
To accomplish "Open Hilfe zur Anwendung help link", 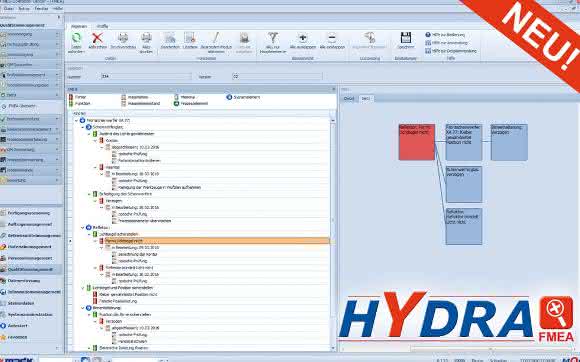I will (x=446, y=43).
